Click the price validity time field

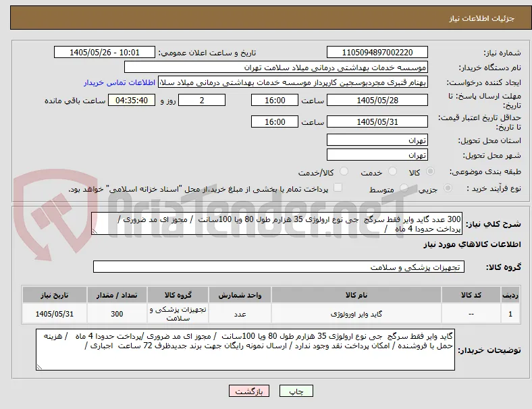(275, 121)
